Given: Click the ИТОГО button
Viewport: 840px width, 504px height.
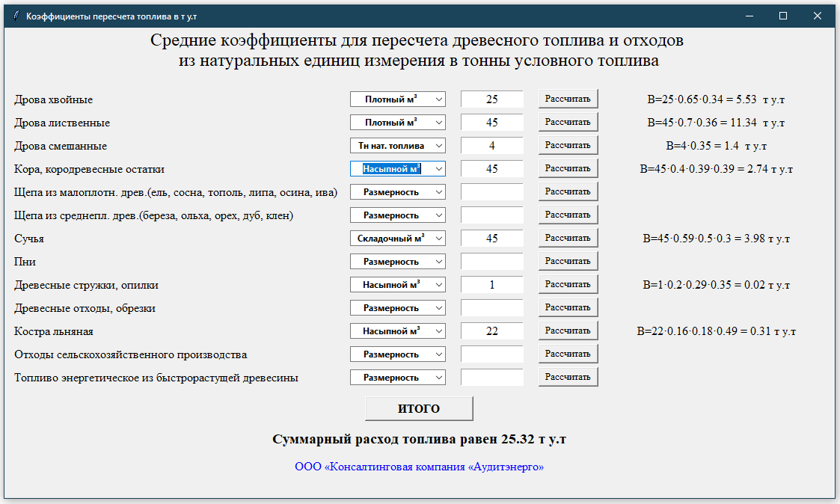Looking at the screenshot, I should pyautogui.click(x=419, y=409).
